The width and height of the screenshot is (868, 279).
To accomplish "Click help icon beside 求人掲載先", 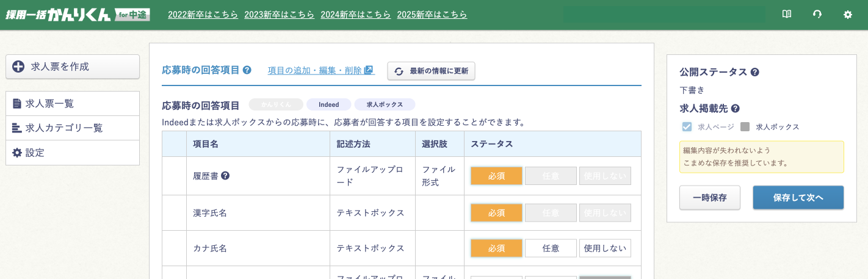I will [x=736, y=109].
